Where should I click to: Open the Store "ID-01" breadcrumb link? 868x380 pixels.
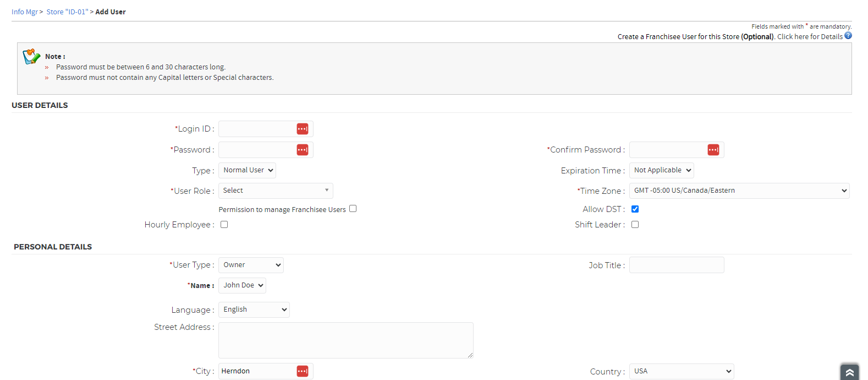point(67,12)
